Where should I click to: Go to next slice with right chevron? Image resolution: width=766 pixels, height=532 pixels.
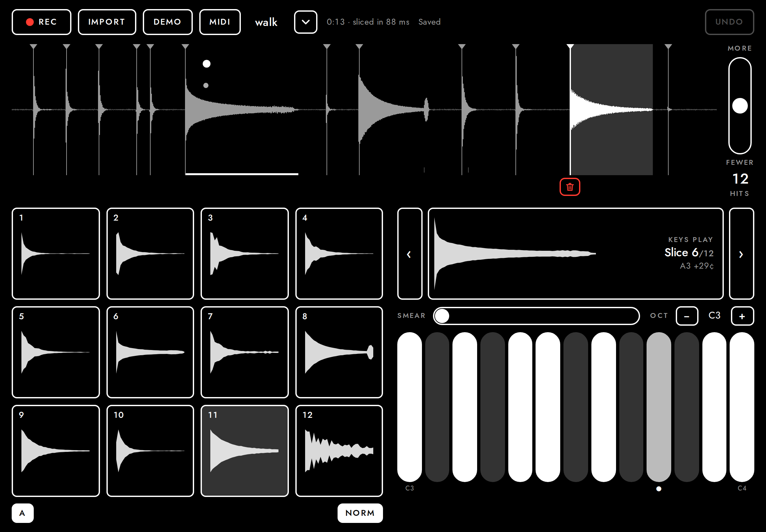[x=741, y=254]
